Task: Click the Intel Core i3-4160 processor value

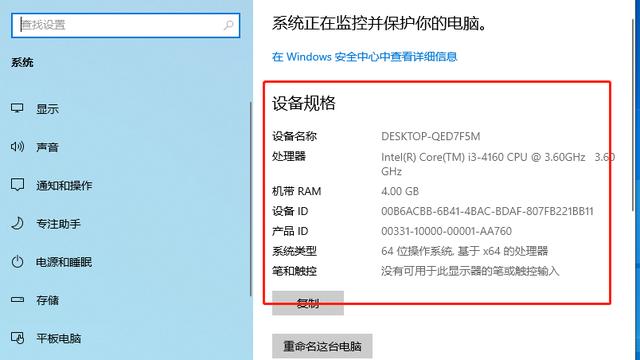Action: pyautogui.click(x=498, y=164)
